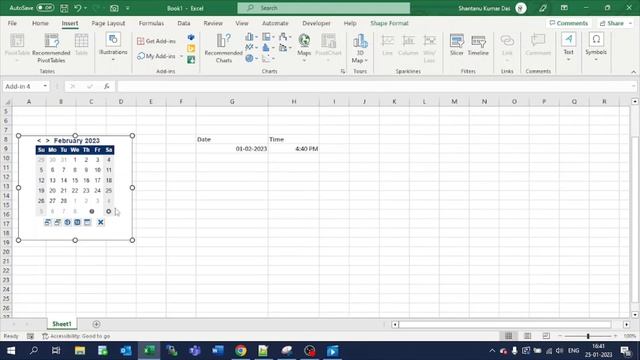Screen dimensions: 640x360
Task: Click the Comments button
Action: click(569, 23)
